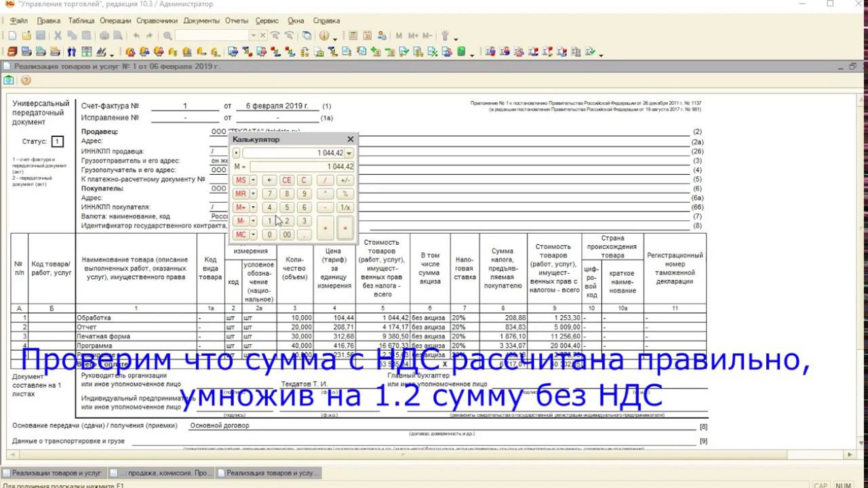868x488 pixels.
Task: Open the Отчеты menu
Action: pos(237,21)
